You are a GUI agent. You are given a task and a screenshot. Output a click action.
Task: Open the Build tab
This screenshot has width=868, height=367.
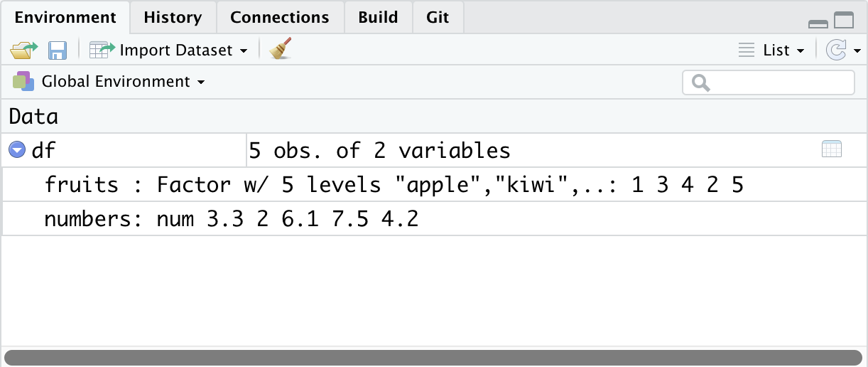pyautogui.click(x=378, y=17)
